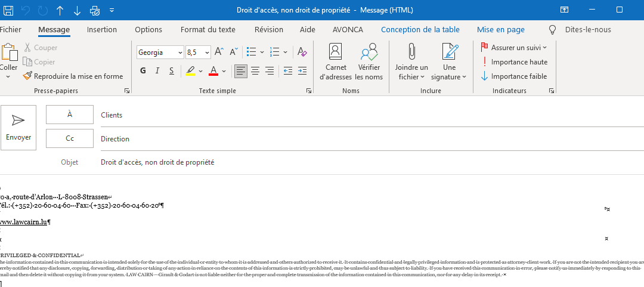Apply the yellow text highlight color
Image resolution: width=644 pixels, height=287 pixels.
point(190,71)
